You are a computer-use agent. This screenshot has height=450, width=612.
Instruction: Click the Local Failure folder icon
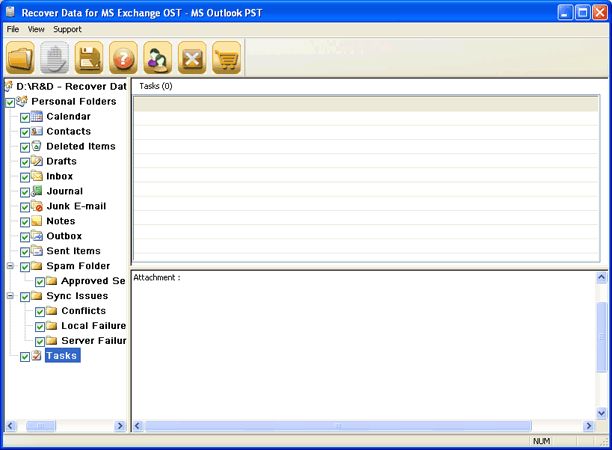coord(52,325)
